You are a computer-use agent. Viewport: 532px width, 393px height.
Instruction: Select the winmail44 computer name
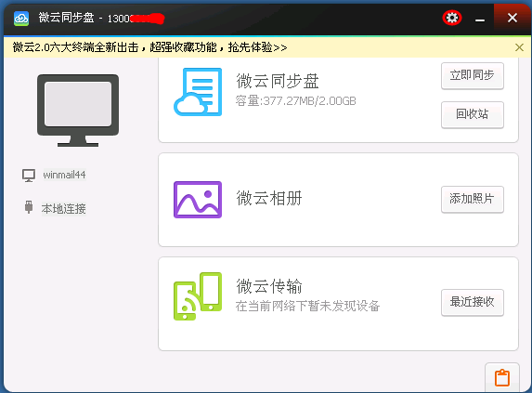[x=64, y=175]
